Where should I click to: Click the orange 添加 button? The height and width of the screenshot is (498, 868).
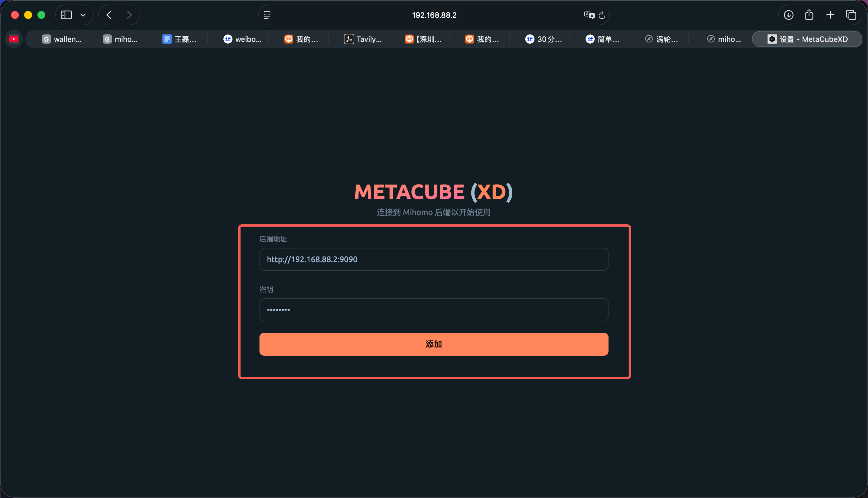pyautogui.click(x=434, y=344)
